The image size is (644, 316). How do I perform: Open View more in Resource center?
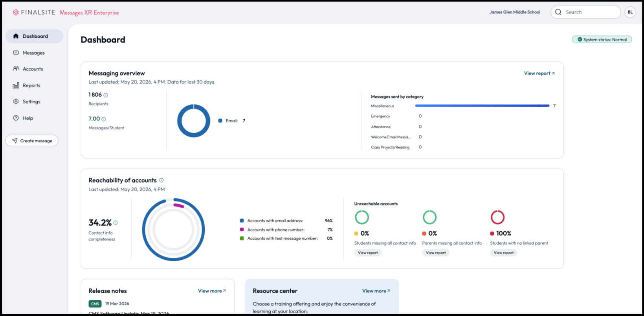click(376, 291)
